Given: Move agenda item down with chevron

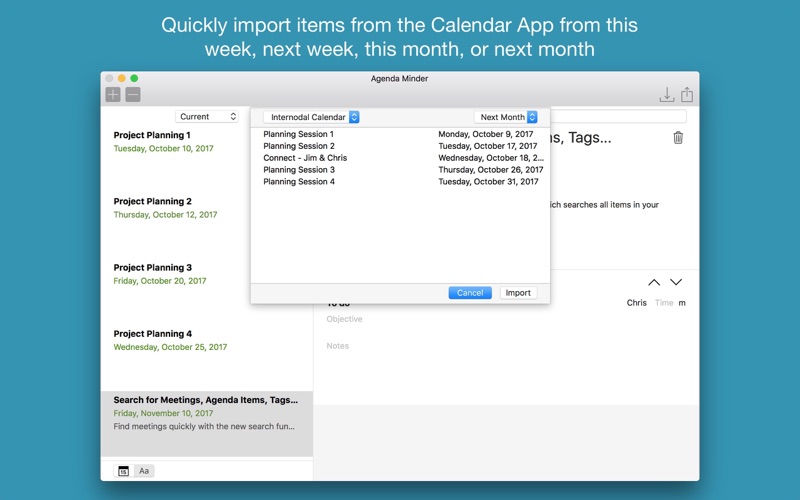Looking at the screenshot, I should coord(676,282).
